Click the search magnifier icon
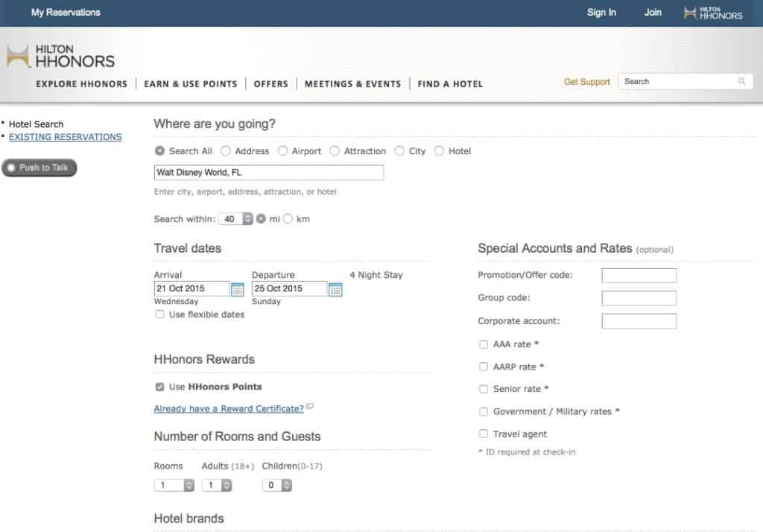Screen dimensions: 763x532 [x=741, y=81]
